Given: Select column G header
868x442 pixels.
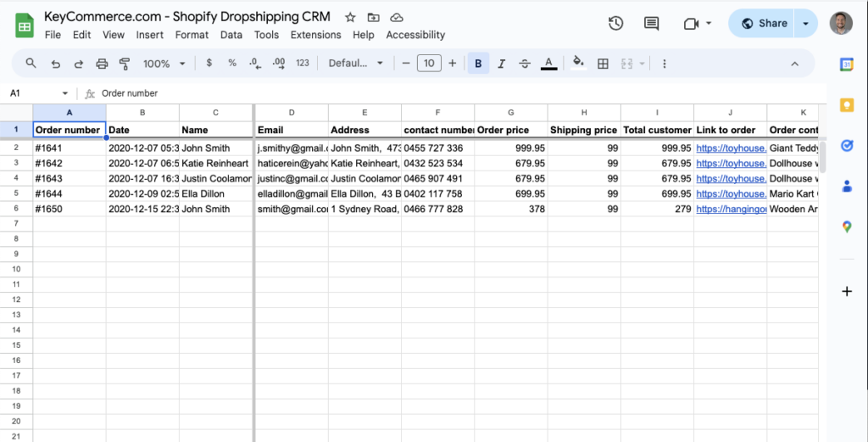Looking at the screenshot, I should (511, 113).
